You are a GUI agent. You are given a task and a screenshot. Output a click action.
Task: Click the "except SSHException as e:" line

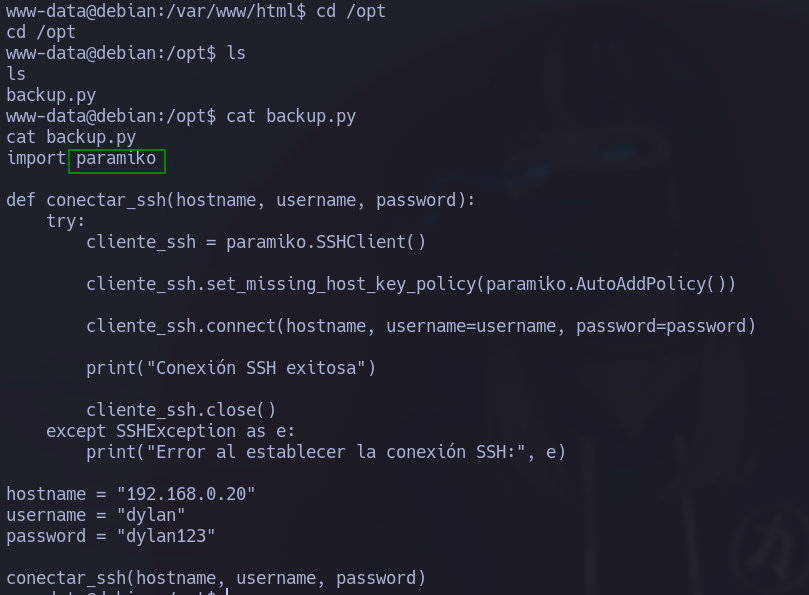point(171,431)
